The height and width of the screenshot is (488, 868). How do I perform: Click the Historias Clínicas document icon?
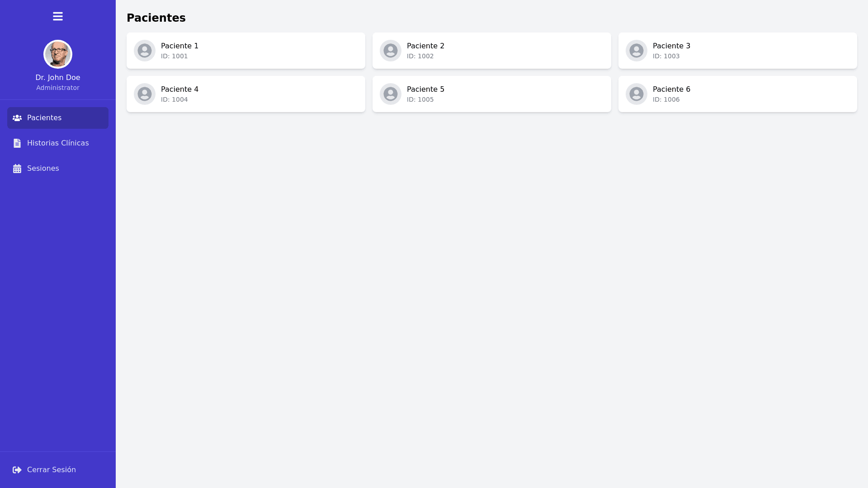17,143
